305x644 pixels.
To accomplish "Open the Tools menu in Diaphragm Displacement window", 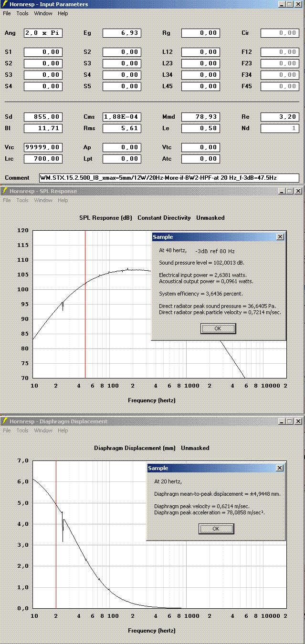I will pos(22,430).
